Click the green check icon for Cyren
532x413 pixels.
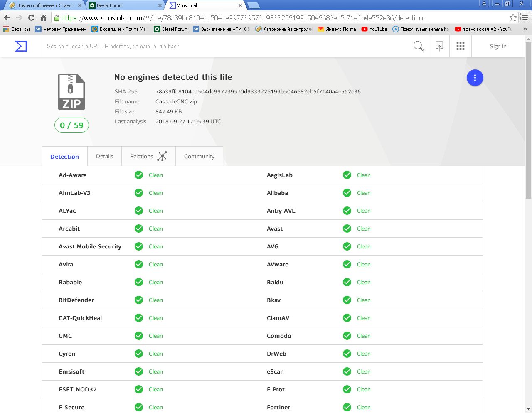coord(139,354)
